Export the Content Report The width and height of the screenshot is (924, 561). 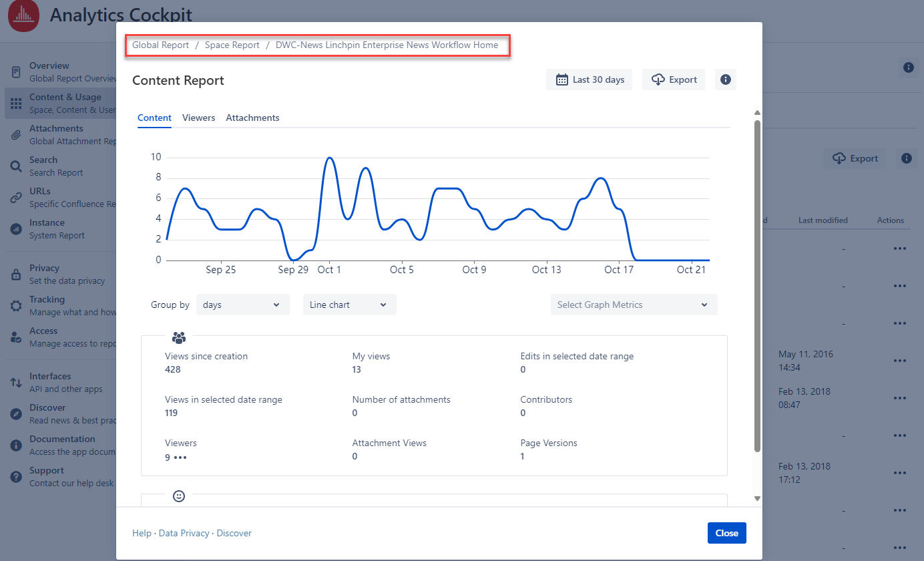click(674, 79)
